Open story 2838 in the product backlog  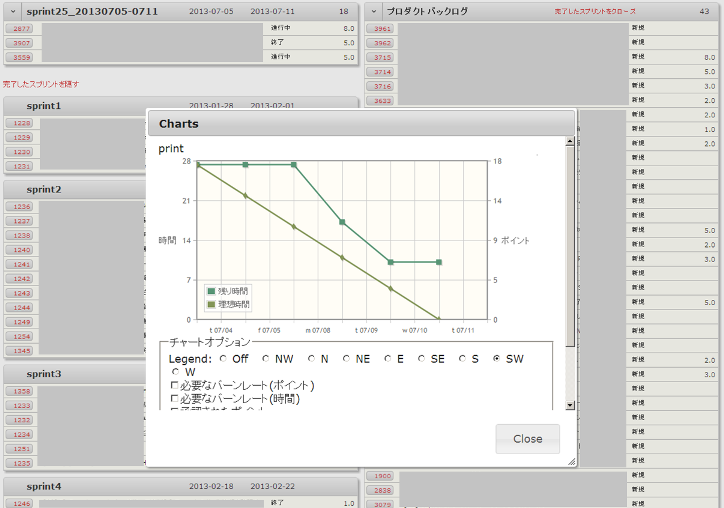pos(382,490)
